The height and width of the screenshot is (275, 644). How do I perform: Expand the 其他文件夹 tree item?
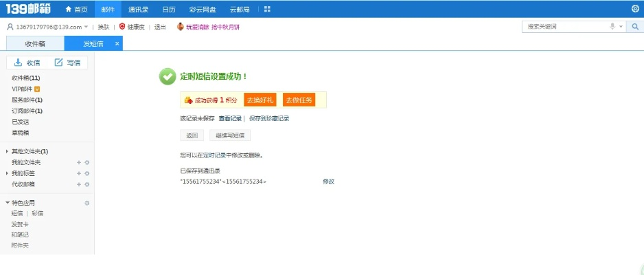point(7,151)
